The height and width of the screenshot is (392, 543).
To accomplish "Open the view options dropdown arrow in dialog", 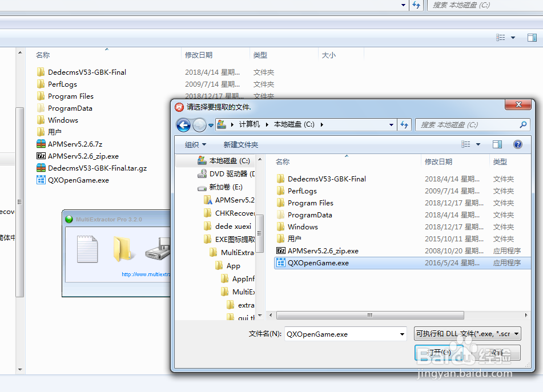I will click(478, 144).
